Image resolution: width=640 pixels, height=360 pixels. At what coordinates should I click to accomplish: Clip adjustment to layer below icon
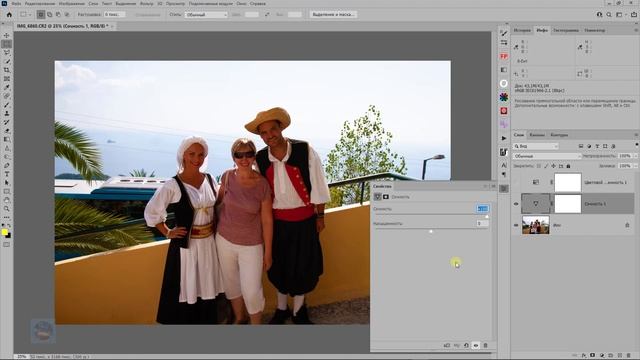click(447, 345)
